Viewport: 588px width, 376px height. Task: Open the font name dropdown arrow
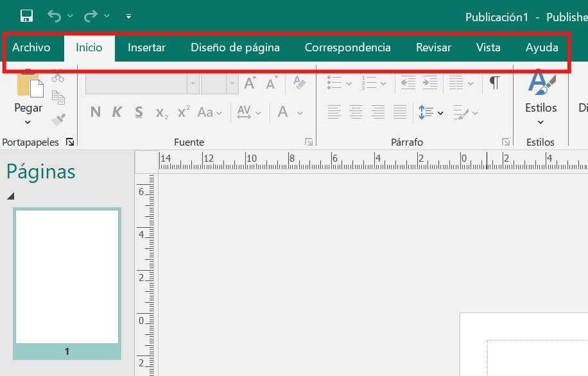pyautogui.click(x=193, y=83)
